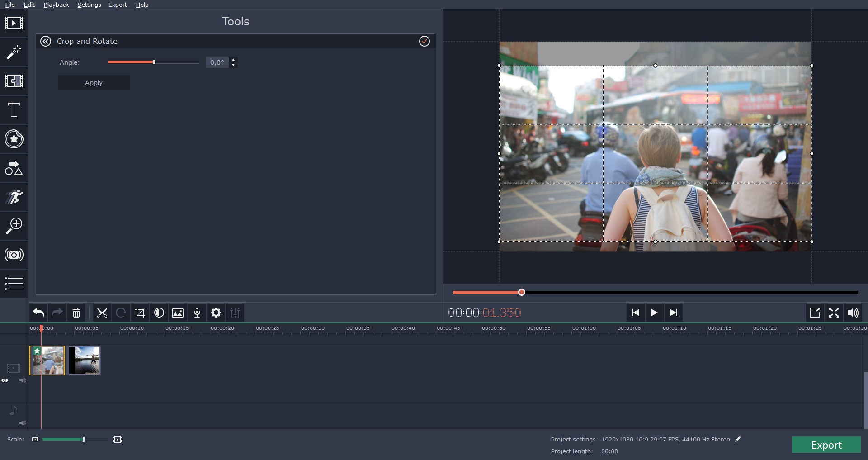Open the Playback menu

[56, 5]
